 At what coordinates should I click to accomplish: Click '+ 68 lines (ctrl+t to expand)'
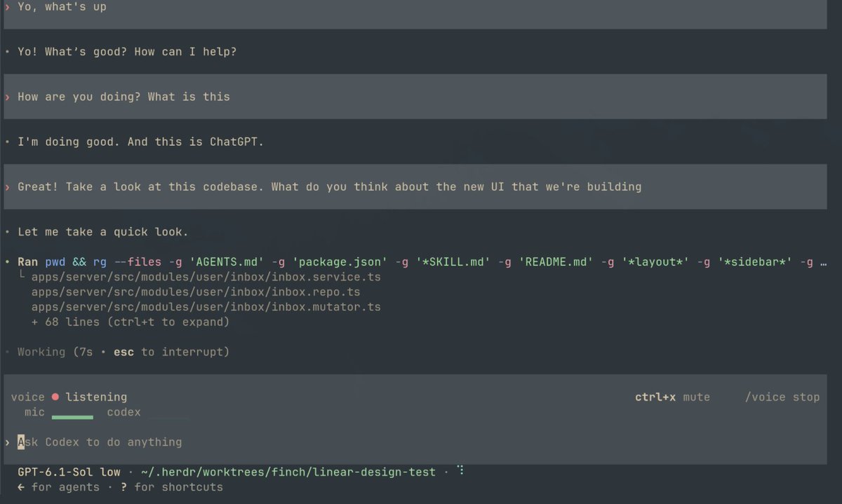pos(131,322)
